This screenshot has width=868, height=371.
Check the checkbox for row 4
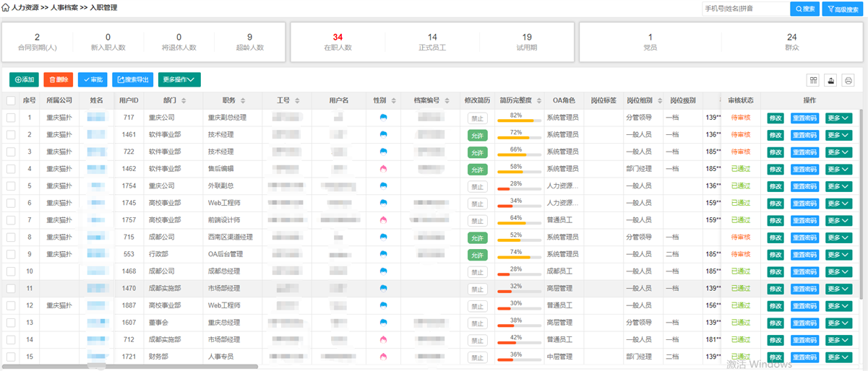11,169
